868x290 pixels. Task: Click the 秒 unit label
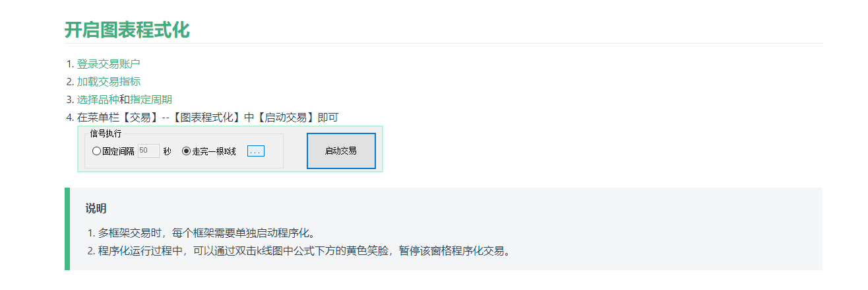[168, 151]
